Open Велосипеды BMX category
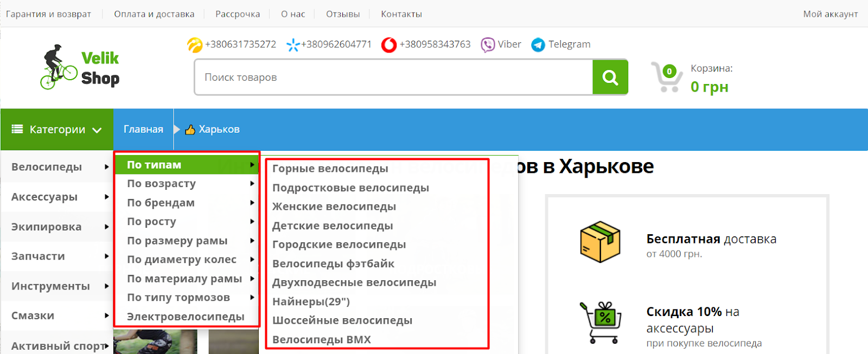 point(322,340)
